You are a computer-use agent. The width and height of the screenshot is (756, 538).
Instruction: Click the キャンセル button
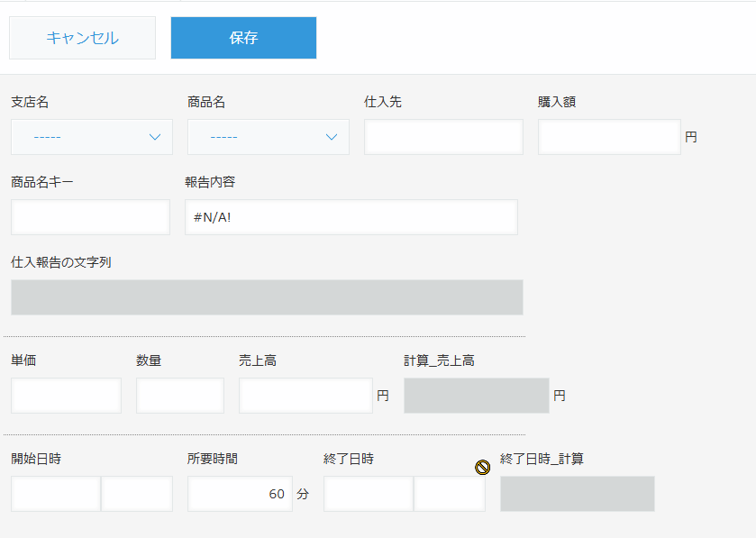pos(82,38)
